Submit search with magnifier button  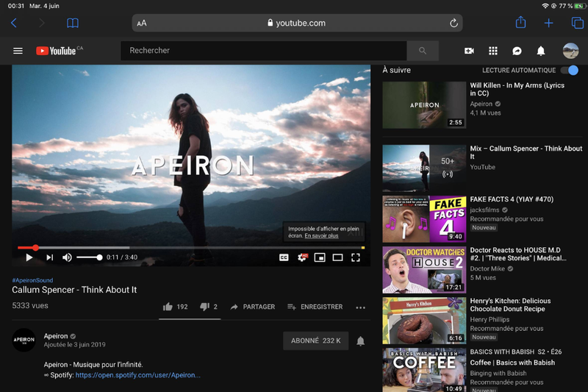tap(423, 51)
